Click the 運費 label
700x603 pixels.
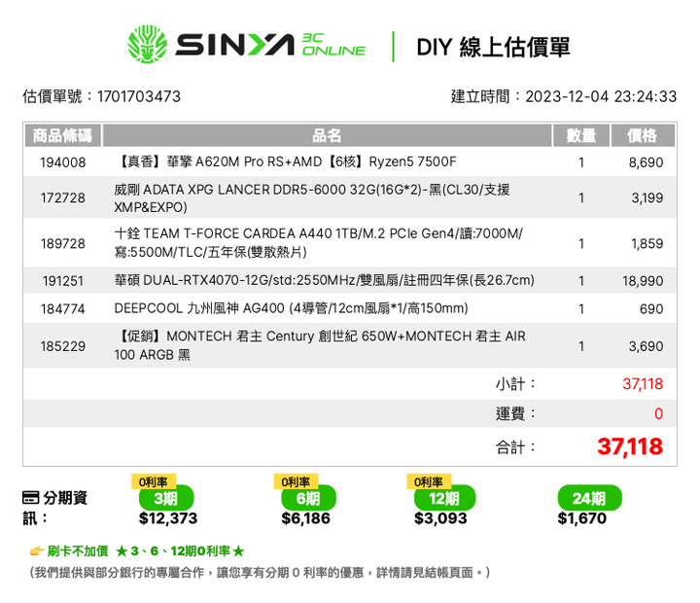coord(515,413)
